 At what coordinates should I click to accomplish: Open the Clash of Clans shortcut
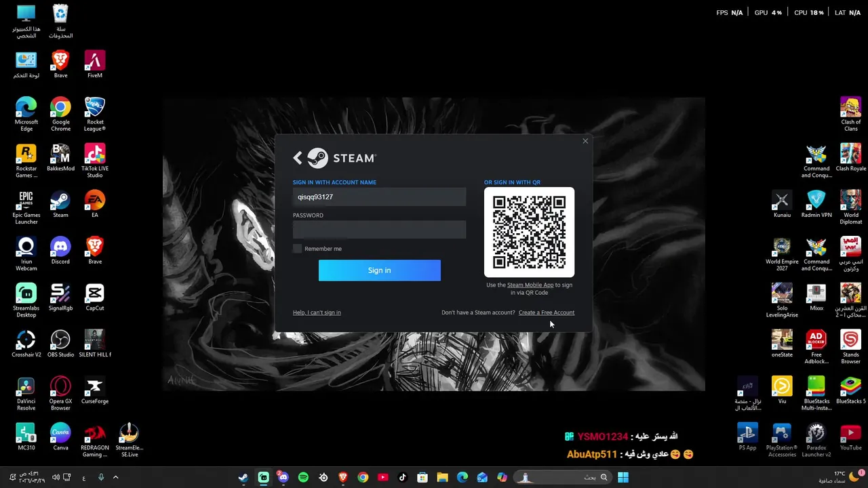850,114
